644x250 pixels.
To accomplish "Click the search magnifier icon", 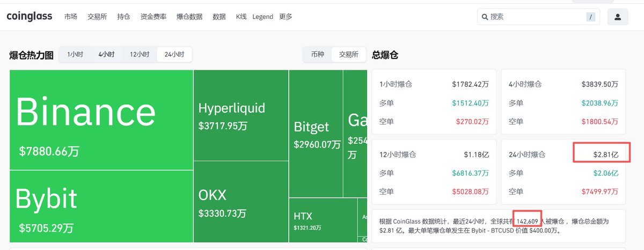I will [x=485, y=17].
